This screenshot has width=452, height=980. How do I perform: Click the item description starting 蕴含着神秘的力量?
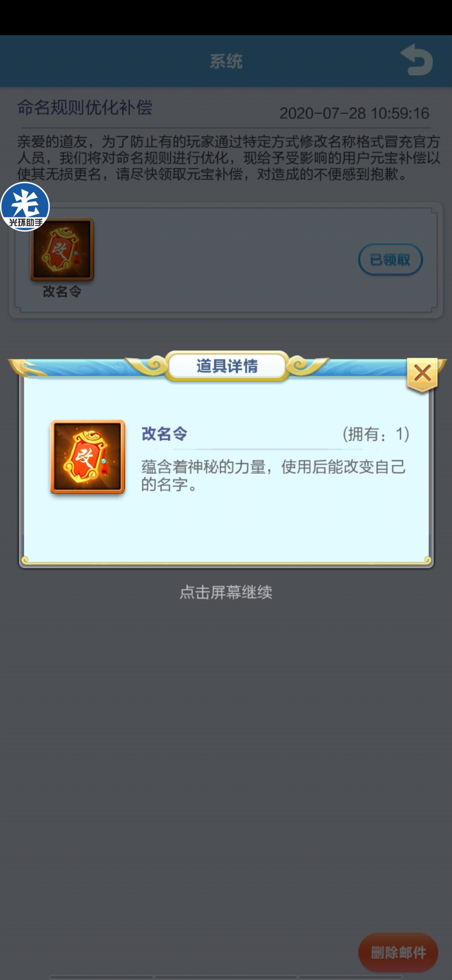(273, 475)
